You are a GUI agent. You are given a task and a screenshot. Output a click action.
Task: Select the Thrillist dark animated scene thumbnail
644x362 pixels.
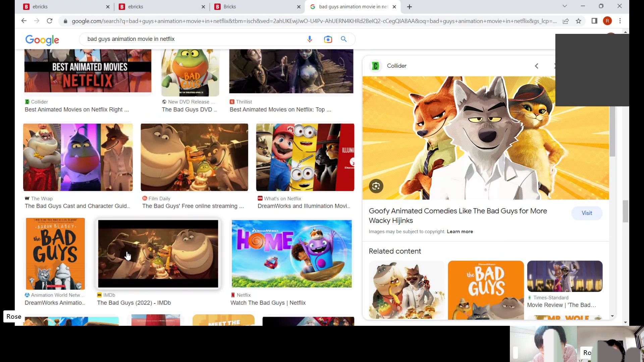click(291, 71)
